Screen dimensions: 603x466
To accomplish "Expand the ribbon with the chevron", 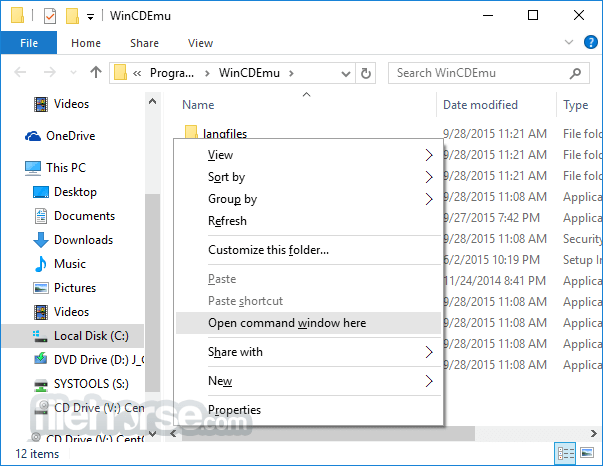I will [x=569, y=42].
